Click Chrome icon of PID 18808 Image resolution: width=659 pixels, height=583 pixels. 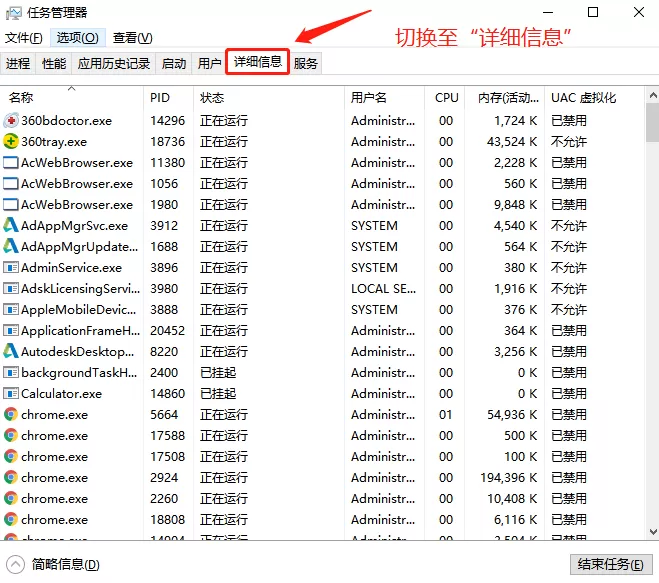[11, 520]
